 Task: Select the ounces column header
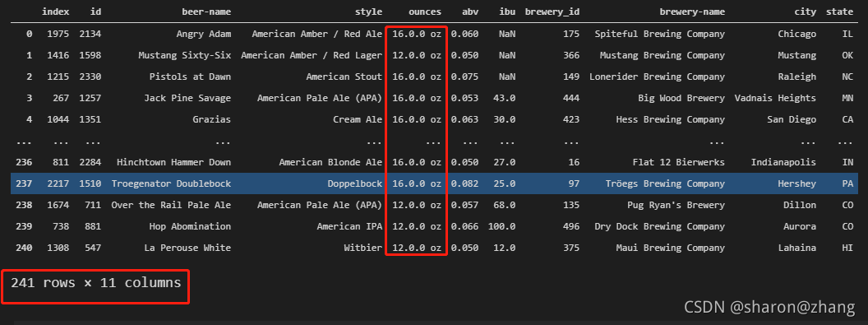[x=425, y=11]
